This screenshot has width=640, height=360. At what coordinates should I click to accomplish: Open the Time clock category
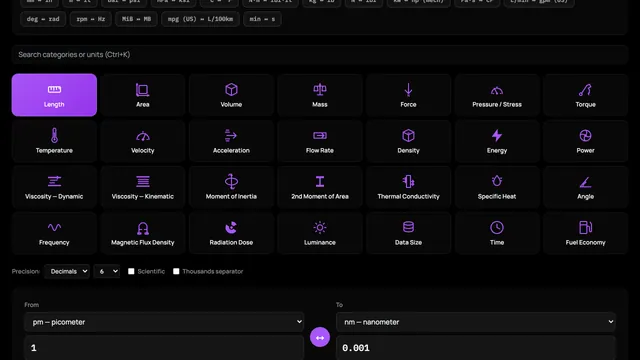coord(497,233)
